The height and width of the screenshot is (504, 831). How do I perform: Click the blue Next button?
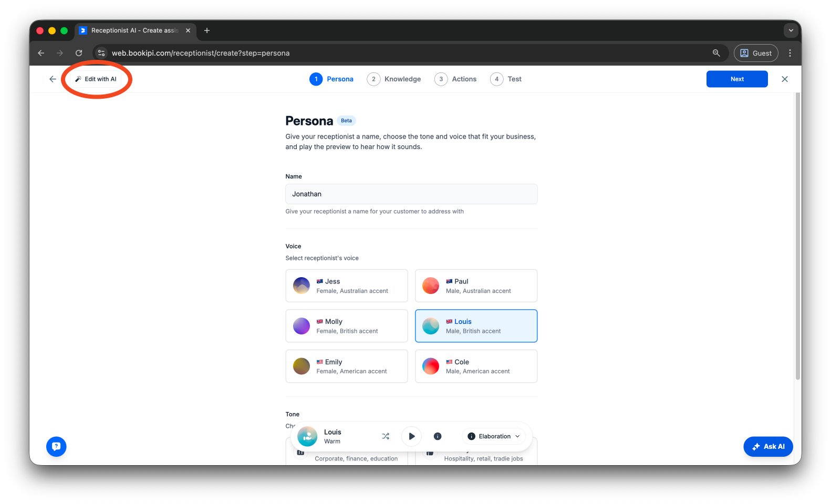coord(737,79)
